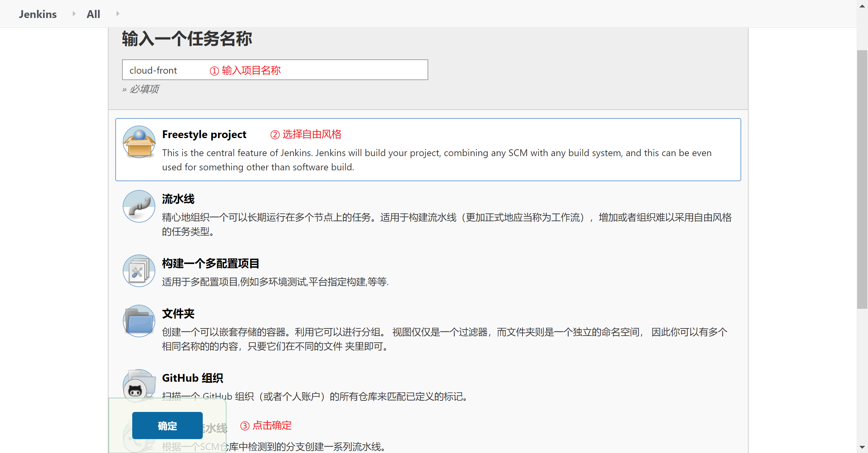Screen dimensions: 868x453
Task: Click the 构建一个多配置项目 tools icon
Action: (139, 270)
